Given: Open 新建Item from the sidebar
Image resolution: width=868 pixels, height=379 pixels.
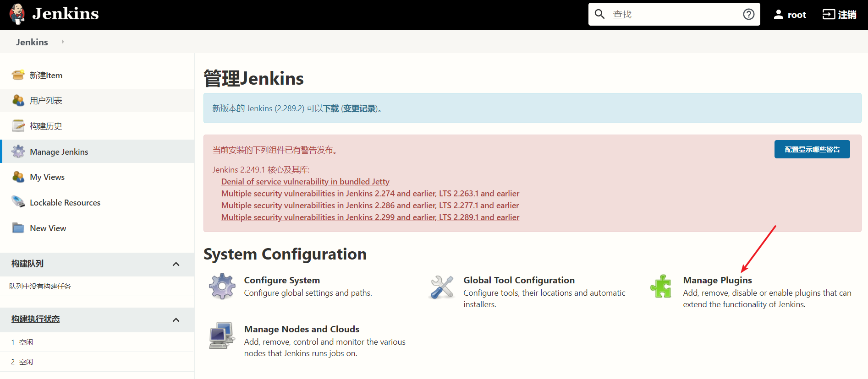Looking at the screenshot, I should pos(46,76).
